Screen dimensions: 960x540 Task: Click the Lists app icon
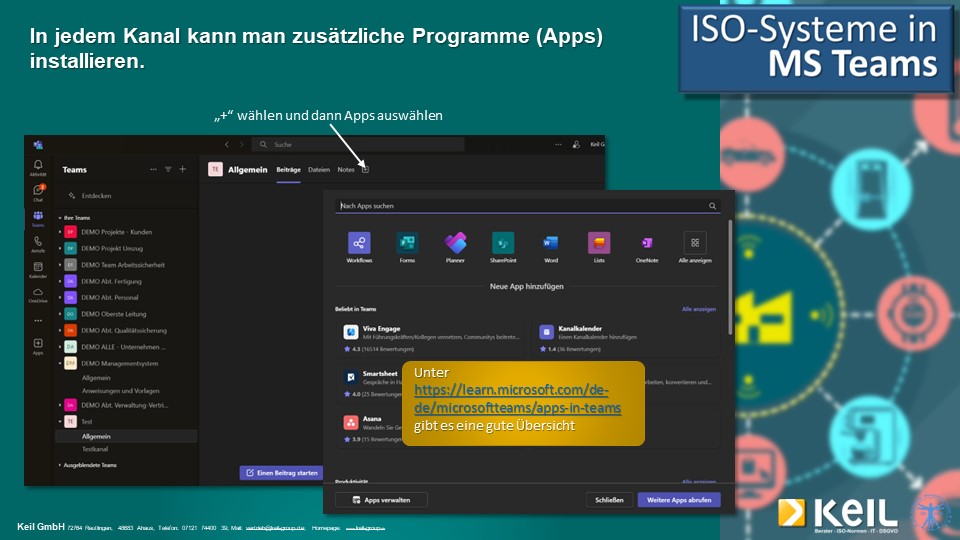coord(599,243)
